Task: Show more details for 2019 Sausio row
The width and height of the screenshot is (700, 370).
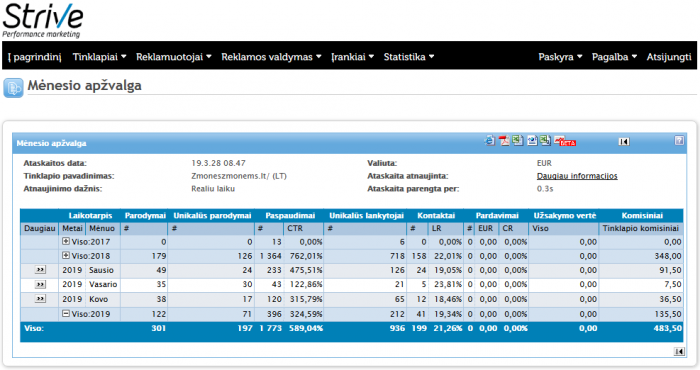Action: click(x=40, y=270)
